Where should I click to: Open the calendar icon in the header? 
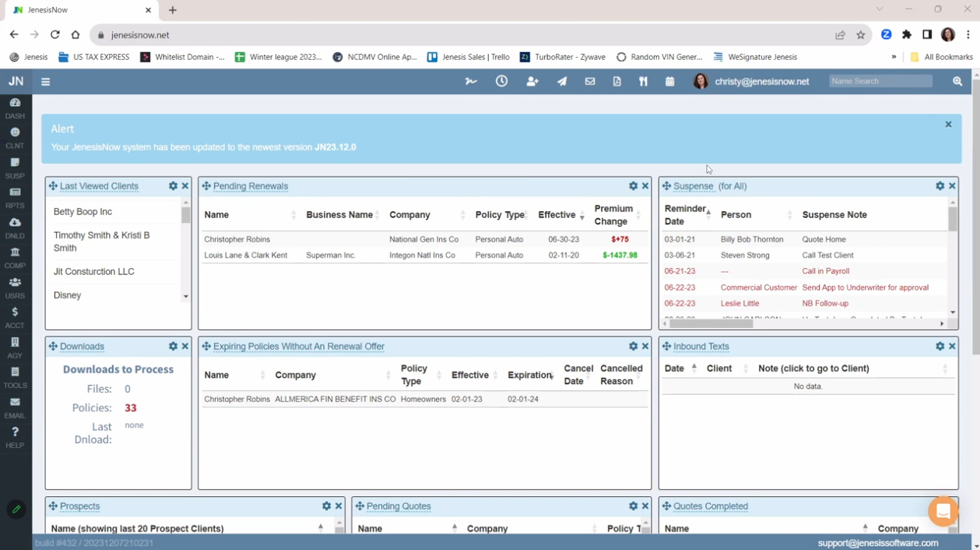tap(669, 81)
